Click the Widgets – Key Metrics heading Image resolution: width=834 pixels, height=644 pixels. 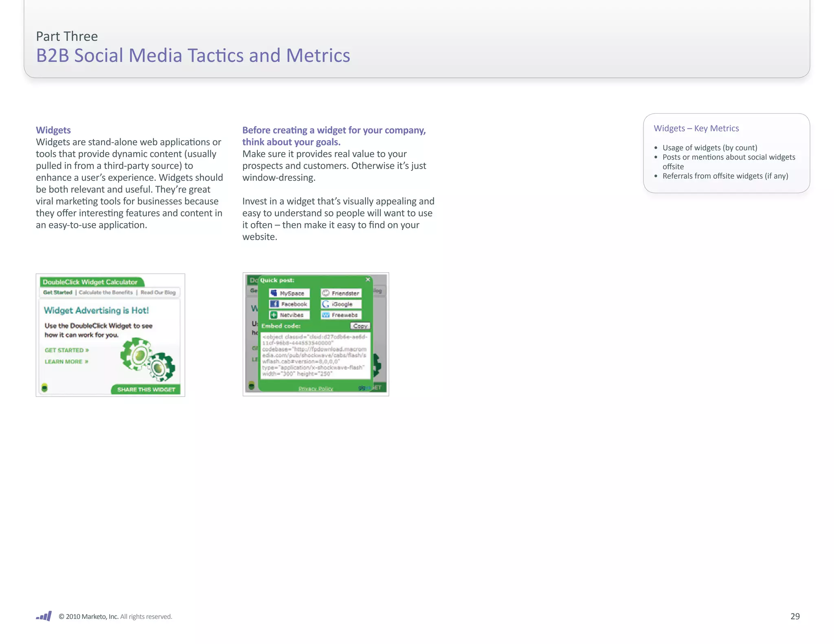696,128
